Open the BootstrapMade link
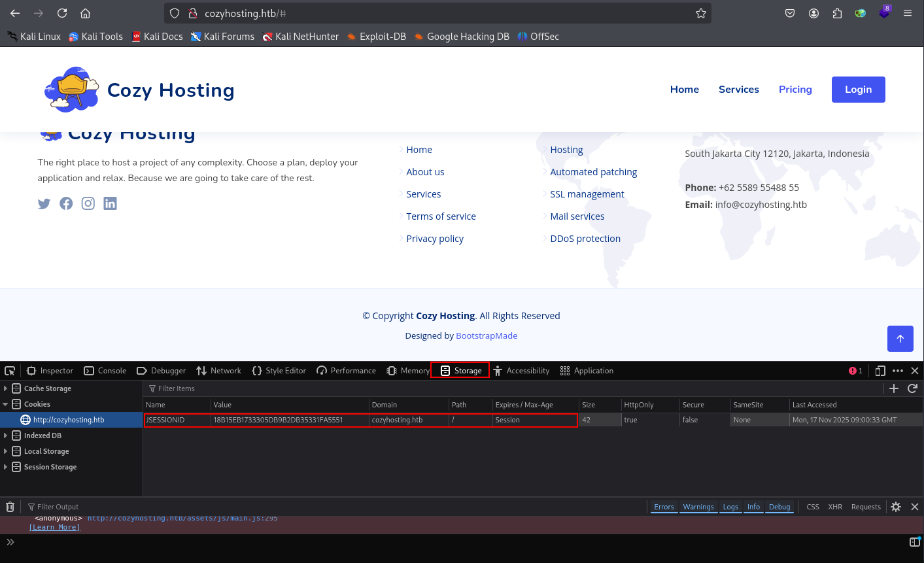 487,335
